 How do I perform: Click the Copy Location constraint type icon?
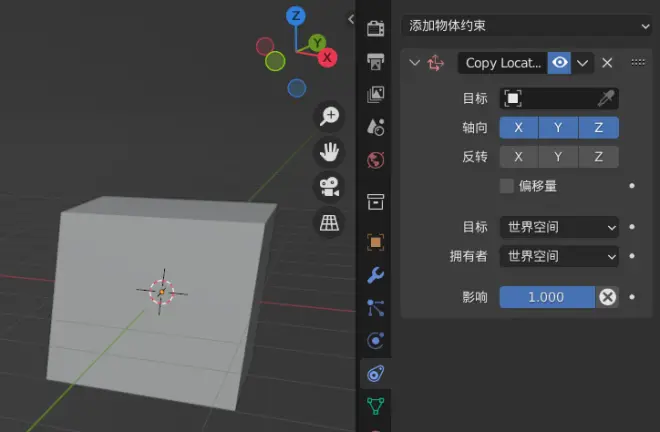(x=436, y=63)
